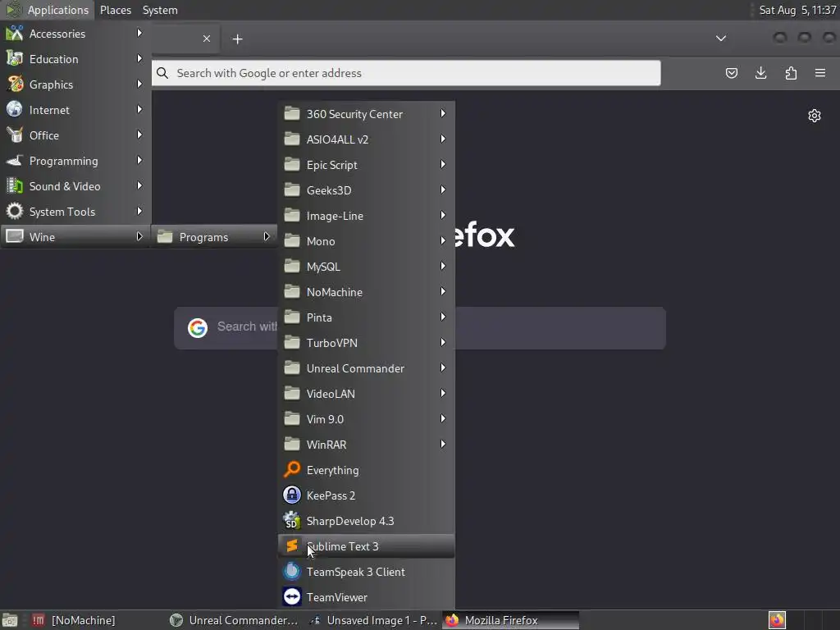Click Google search box on new tab page
The height and width of the screenshot is (630, 840).
click(x=420, y=328)
